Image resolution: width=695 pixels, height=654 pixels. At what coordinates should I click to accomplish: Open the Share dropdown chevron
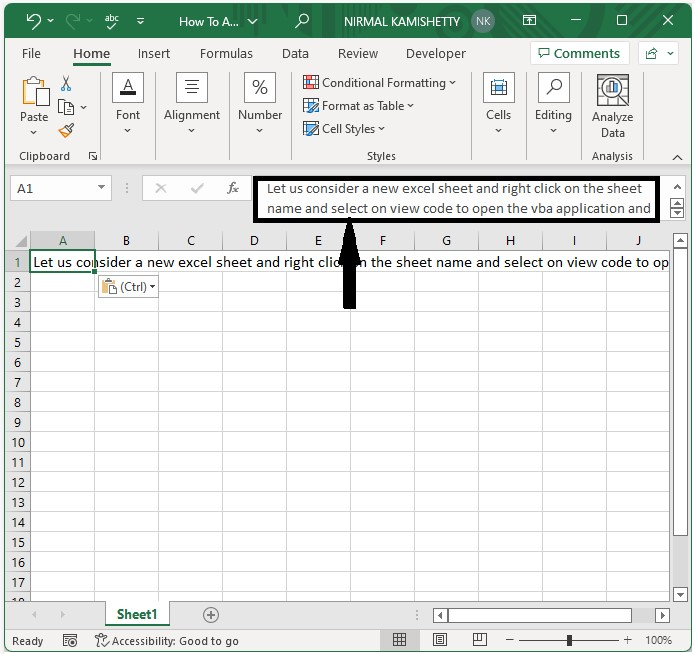(671, 54)
